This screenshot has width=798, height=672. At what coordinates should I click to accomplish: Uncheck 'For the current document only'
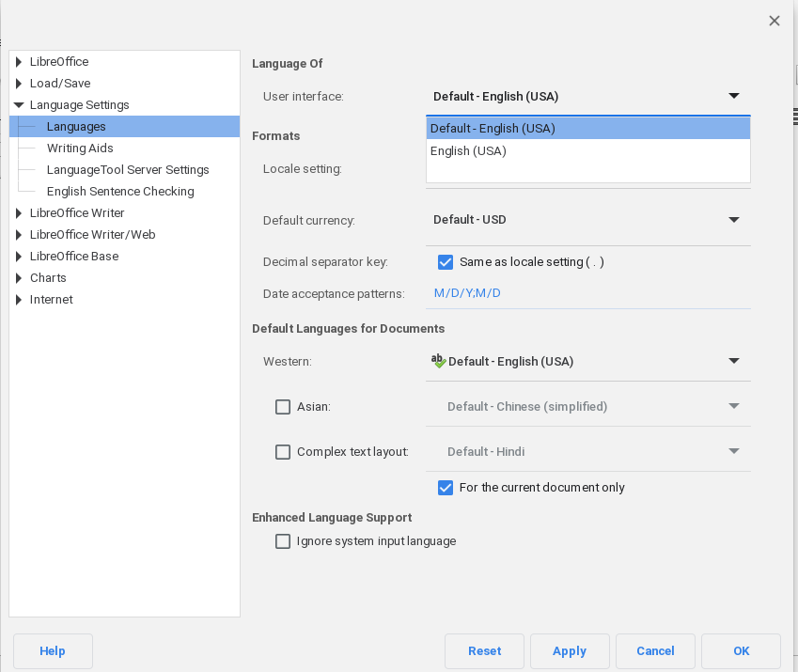[x=446, y=488]
